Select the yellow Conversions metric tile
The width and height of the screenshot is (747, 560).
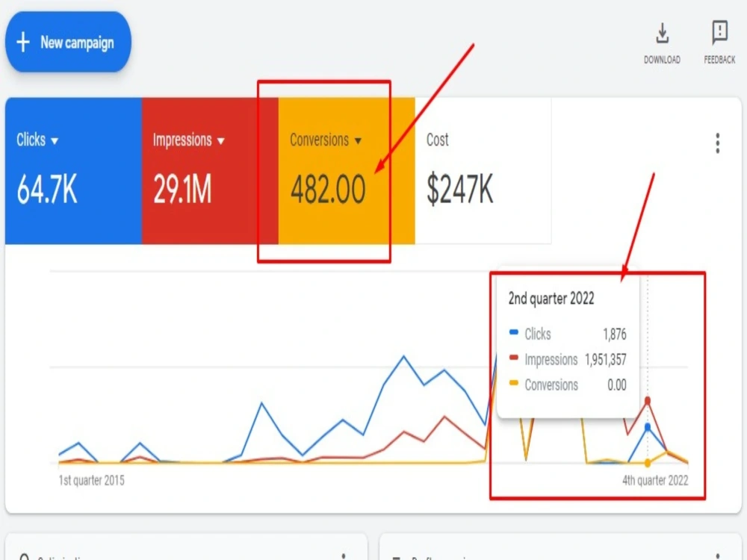(x=347, y=171)
